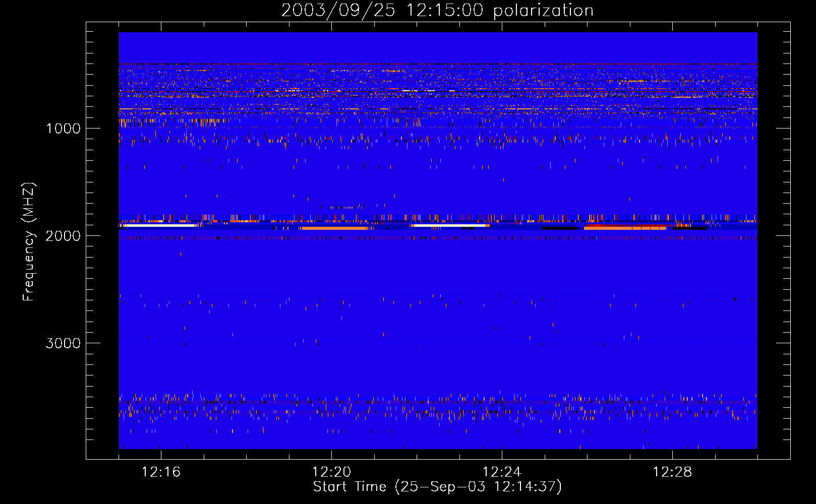Click the 12:16 time tick label
Image resolution: width=816 pixels, height=504 pixels.
click(161, 472)
